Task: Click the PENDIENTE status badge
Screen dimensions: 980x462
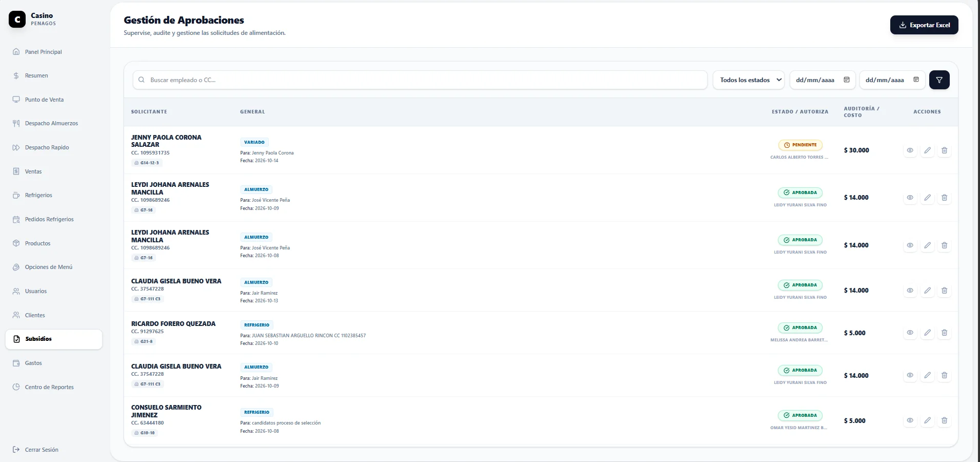Action: pyautogui.click(x=800, y=145)
